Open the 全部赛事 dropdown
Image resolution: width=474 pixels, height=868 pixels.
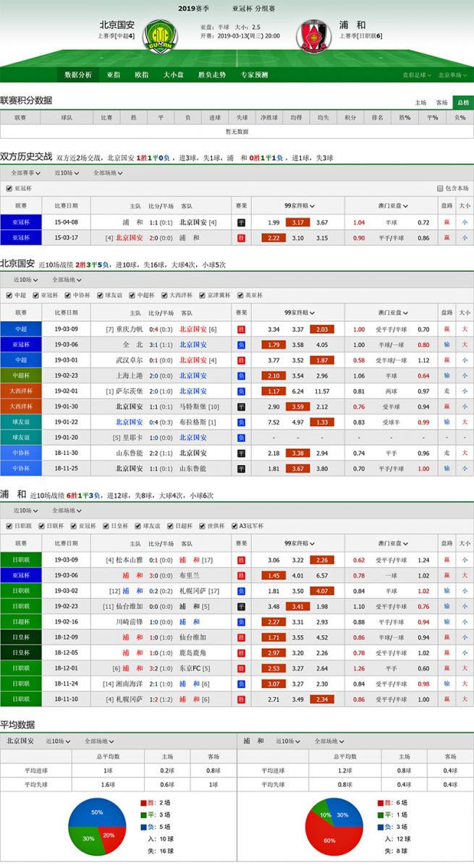pyautogui.click(x=27, y=173)
